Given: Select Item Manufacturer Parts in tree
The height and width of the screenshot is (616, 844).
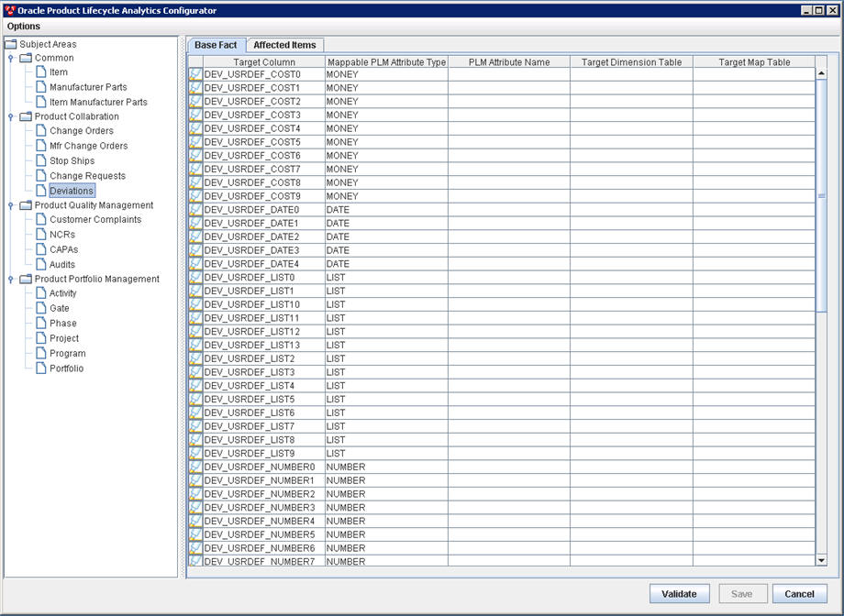Looking at the screenshot, I should 98,102.
